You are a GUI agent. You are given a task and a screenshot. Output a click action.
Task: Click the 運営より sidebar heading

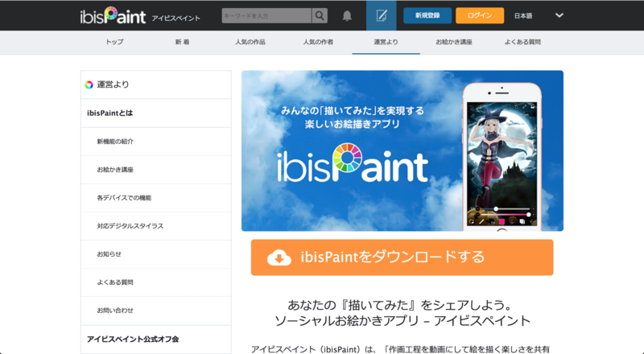[156, 84]
